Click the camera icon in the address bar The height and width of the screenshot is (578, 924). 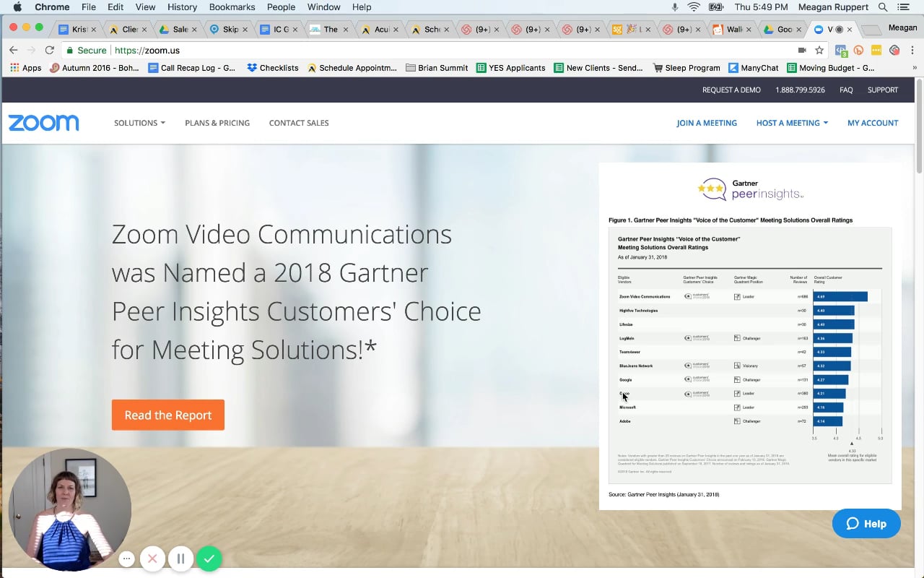pyautogui.click(x=802, y=51)
